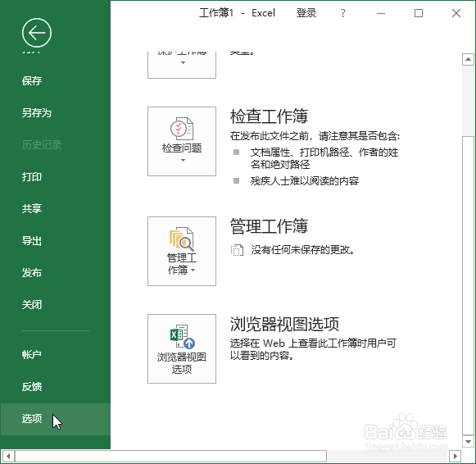476x464 pixels.
Task: Open the 导出 page
Action: pyautogui.click(x=32, y=241)
